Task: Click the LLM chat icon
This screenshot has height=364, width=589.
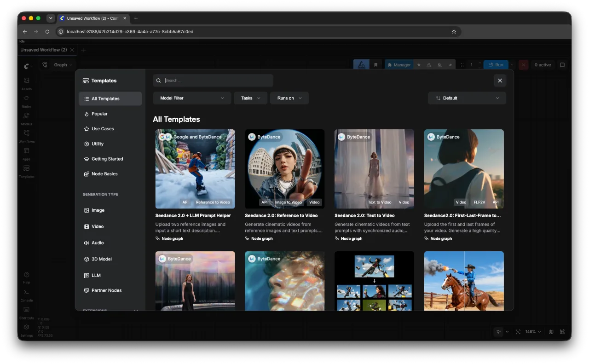Action: click(x=87, y=275)
